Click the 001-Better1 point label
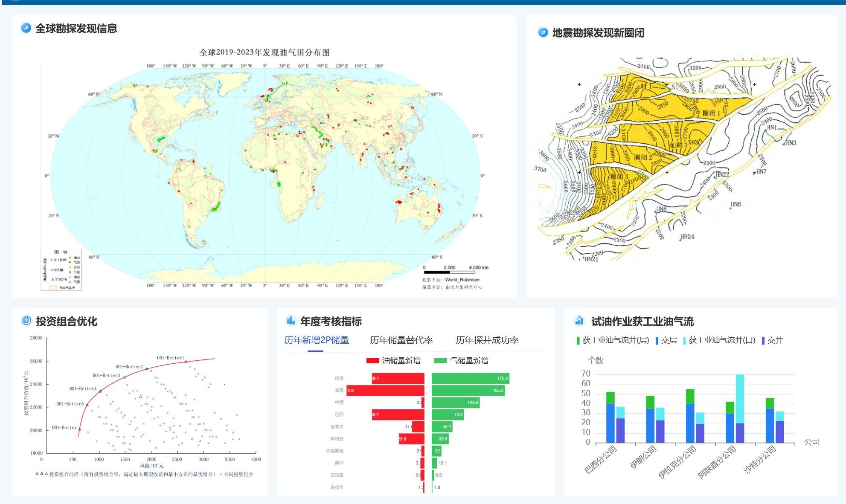Image resolution: width=846 pixels, height=504 pixels. click(x=170, y=358)
